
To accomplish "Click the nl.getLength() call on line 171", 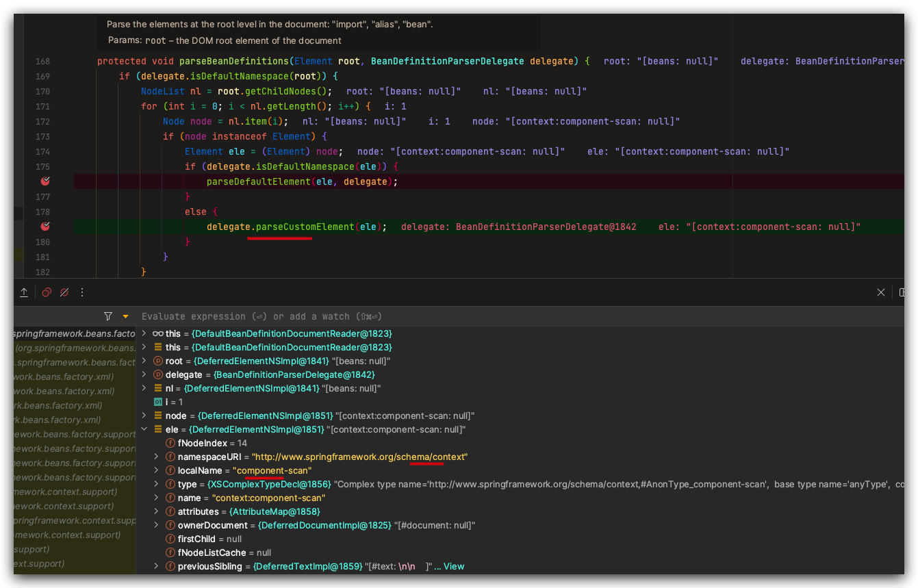I will coord(289,106).
